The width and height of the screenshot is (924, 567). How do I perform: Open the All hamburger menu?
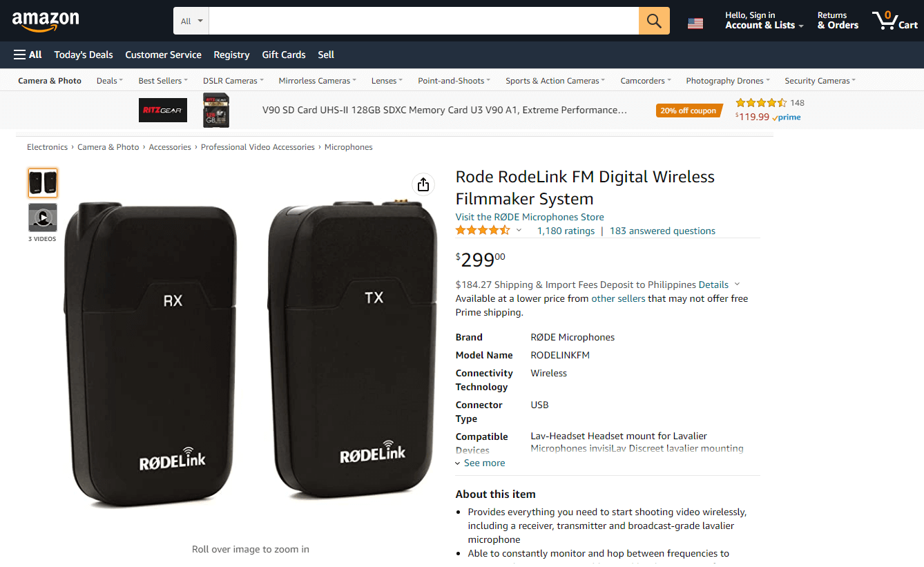28,55
